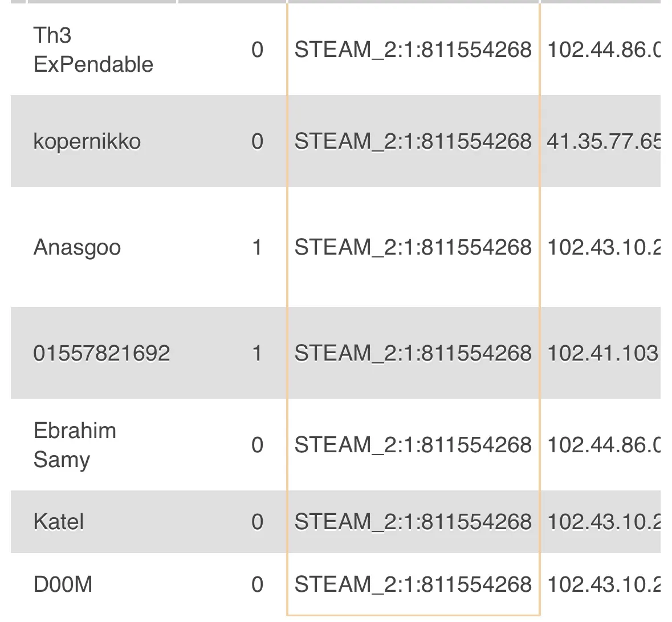
Task: Click the Steam ID in 01557821692 row
Action: click(x=413, y=353)
